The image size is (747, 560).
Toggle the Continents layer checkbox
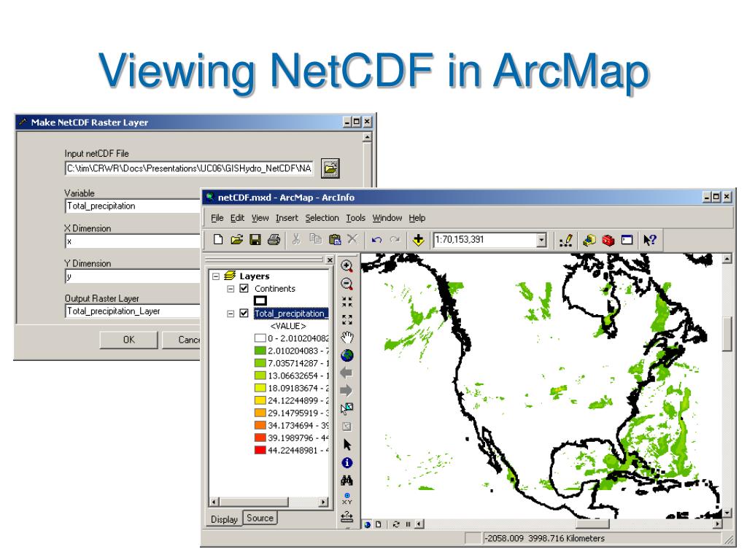244,288
